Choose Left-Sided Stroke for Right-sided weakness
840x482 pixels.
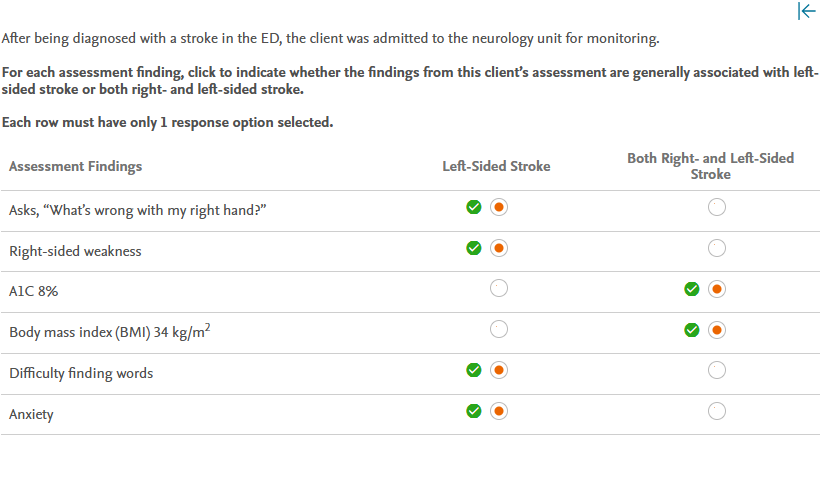(499, 247)
